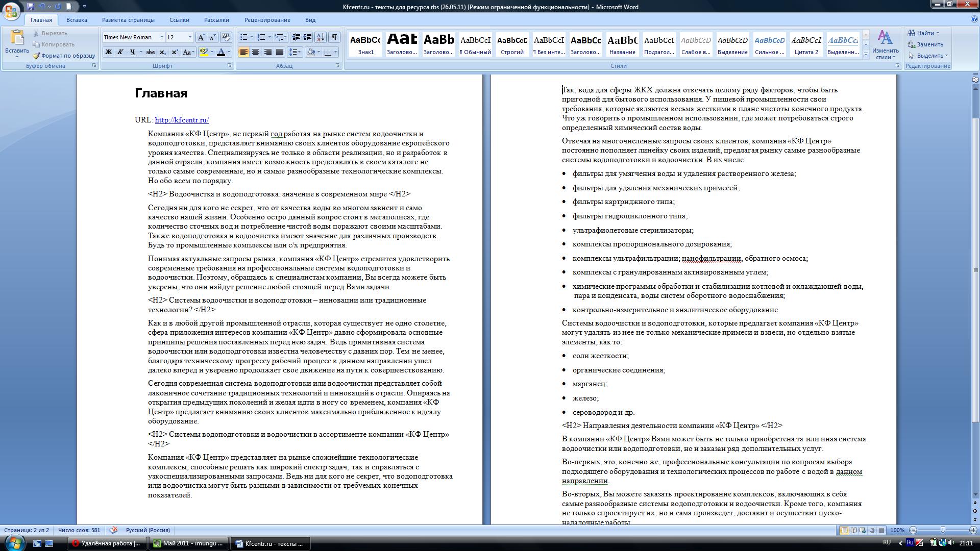Open the Times New Roman font dropdown
This screenshot has height=551, width=980.
[x=162, y=37]
